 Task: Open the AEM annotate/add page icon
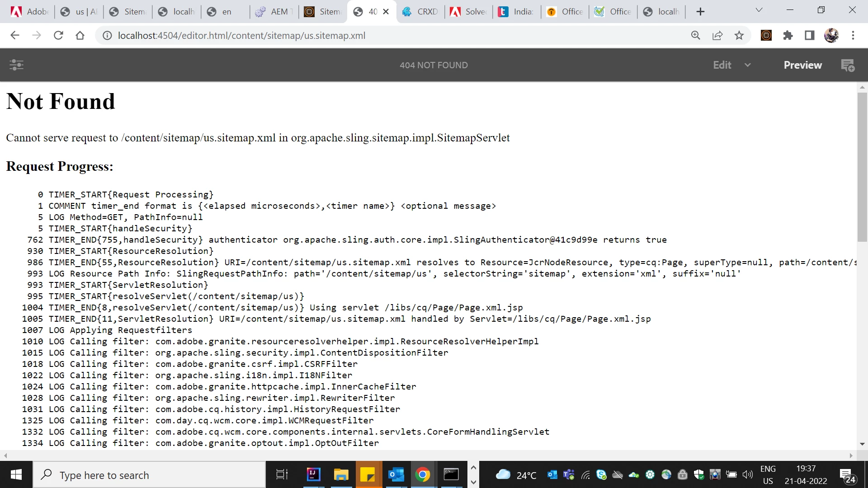point(848,65)
